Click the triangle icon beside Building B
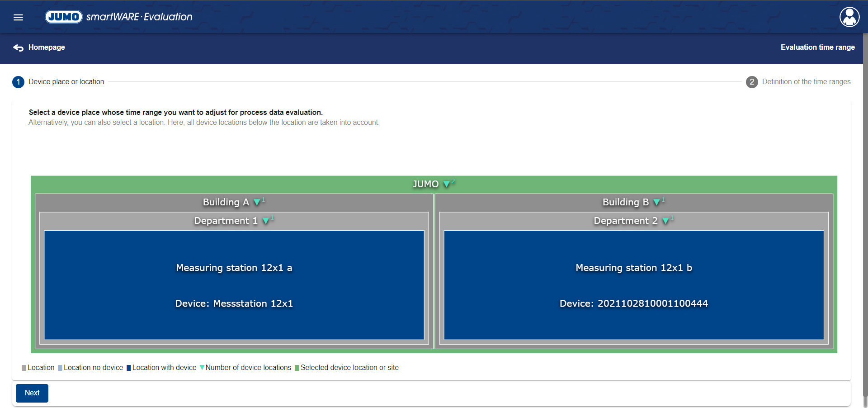This screenshot has width=868, height=408. pos(656,202)
